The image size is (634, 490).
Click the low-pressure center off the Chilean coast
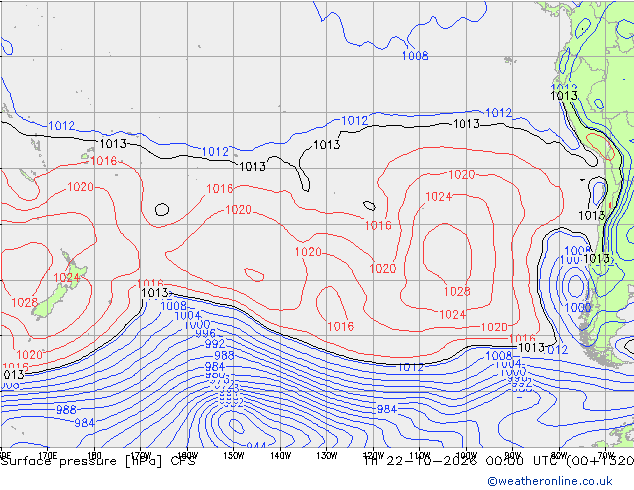click(576, 285)
